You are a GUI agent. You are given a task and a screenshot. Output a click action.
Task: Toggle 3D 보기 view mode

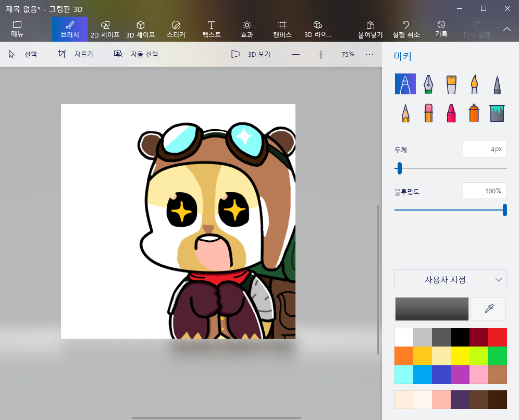coord(251,54)
